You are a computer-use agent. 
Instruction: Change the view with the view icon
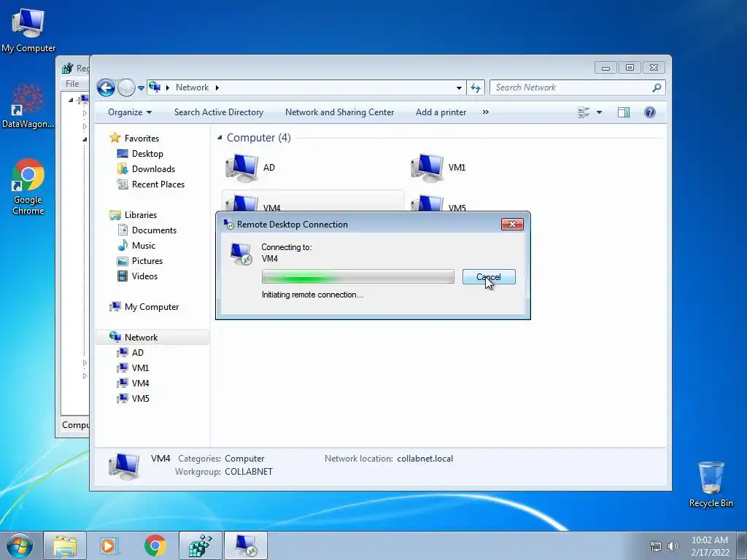point(584,112)
